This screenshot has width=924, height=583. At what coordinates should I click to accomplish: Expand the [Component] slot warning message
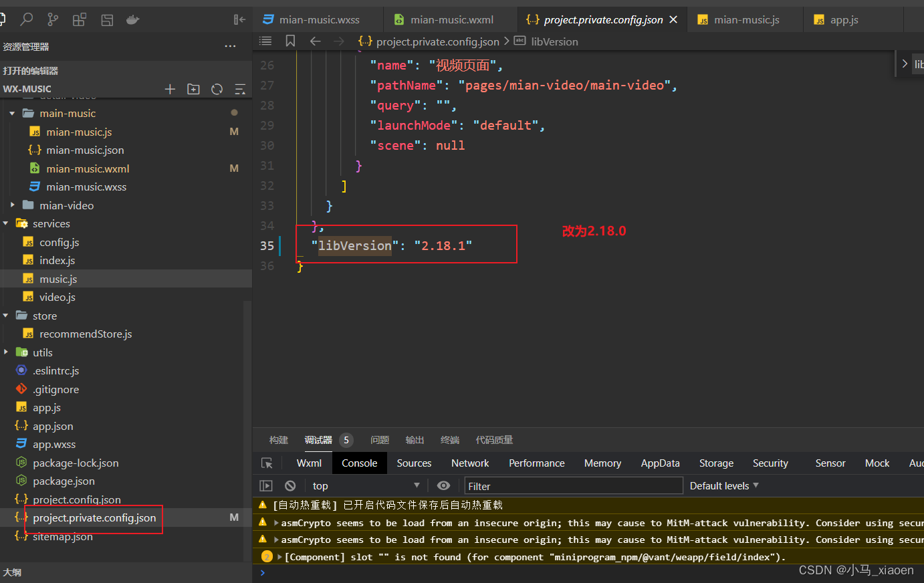[x=280, y=557]
